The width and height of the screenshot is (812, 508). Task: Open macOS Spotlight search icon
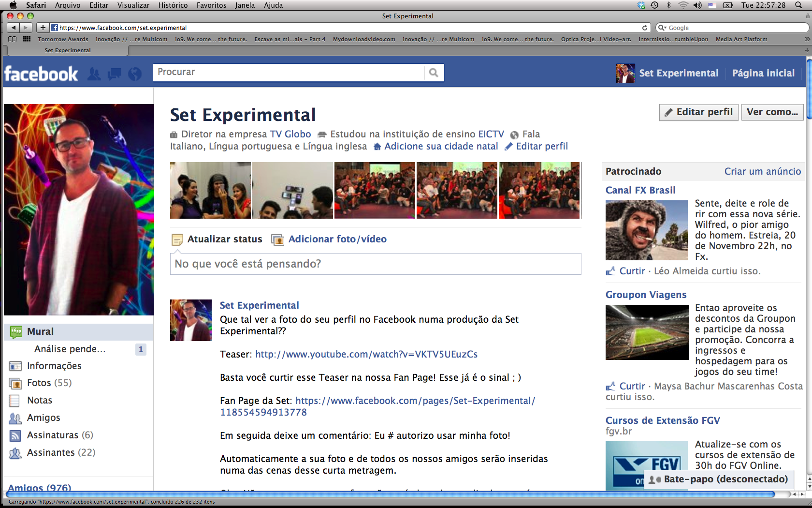(798, 5)
